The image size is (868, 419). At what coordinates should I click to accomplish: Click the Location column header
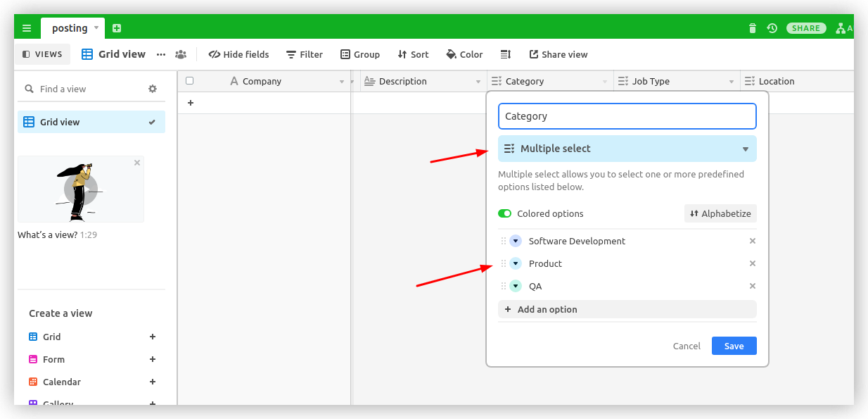797,81
